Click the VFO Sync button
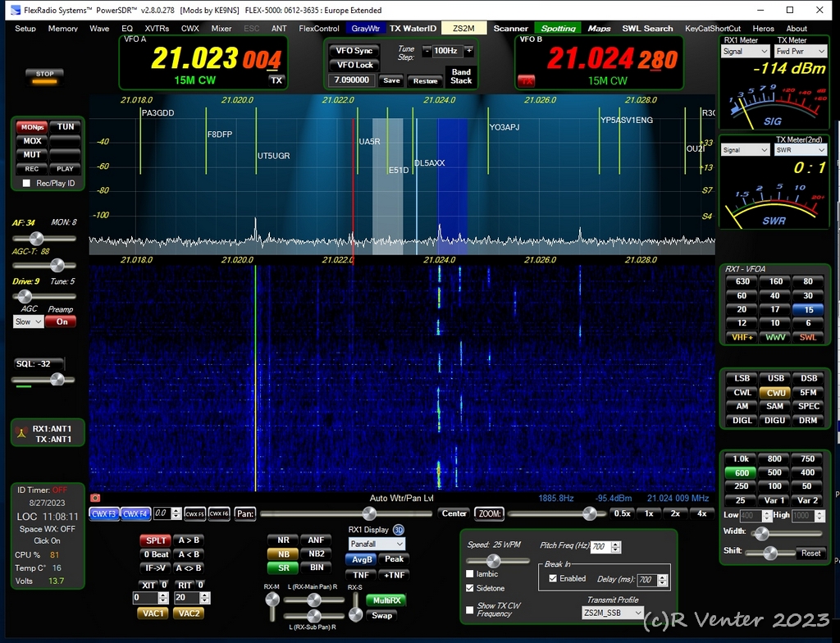 354,51
